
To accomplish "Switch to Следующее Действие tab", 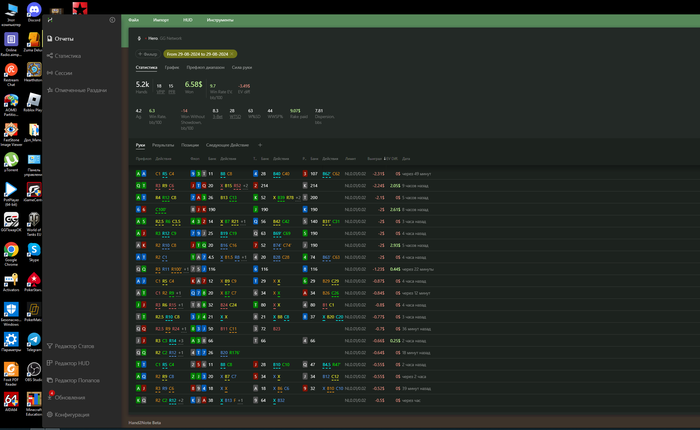I will tap(227, 145).
